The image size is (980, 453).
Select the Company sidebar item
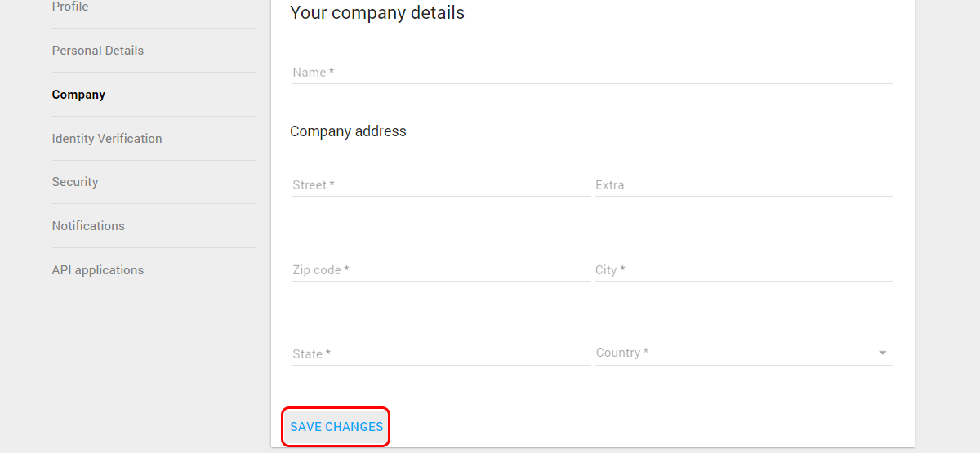click(78, 95)
